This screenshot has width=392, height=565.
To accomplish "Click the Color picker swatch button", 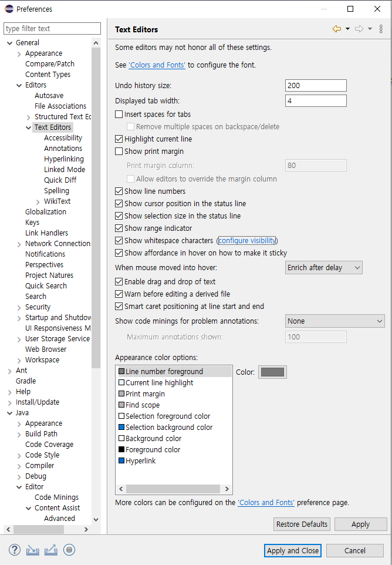I will pyautogui.click(x=272, y=372).
